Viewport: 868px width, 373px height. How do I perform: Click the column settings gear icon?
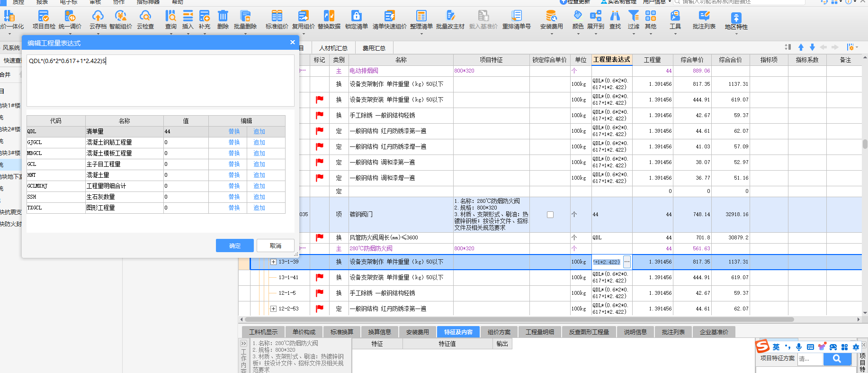pyautogui.click(x=851, y=47)
